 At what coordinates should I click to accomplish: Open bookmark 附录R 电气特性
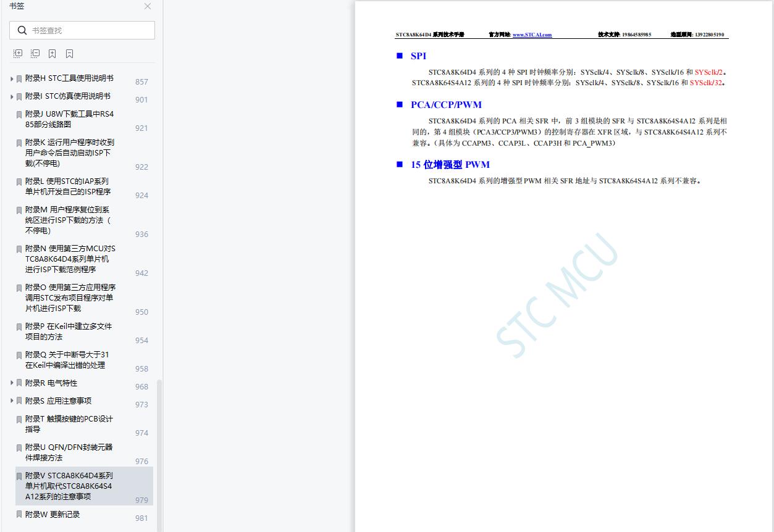tap(51, 383)
